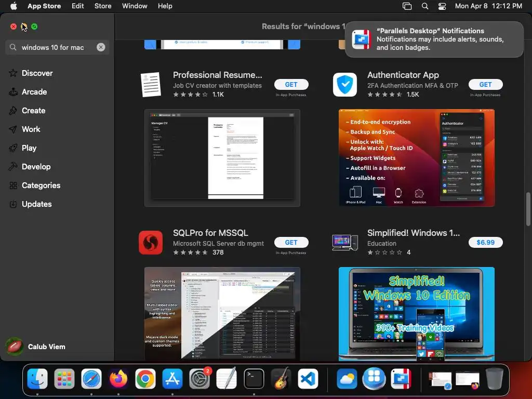Open Calub Viem account profile
532x399 pixels.
click(36, 347)
